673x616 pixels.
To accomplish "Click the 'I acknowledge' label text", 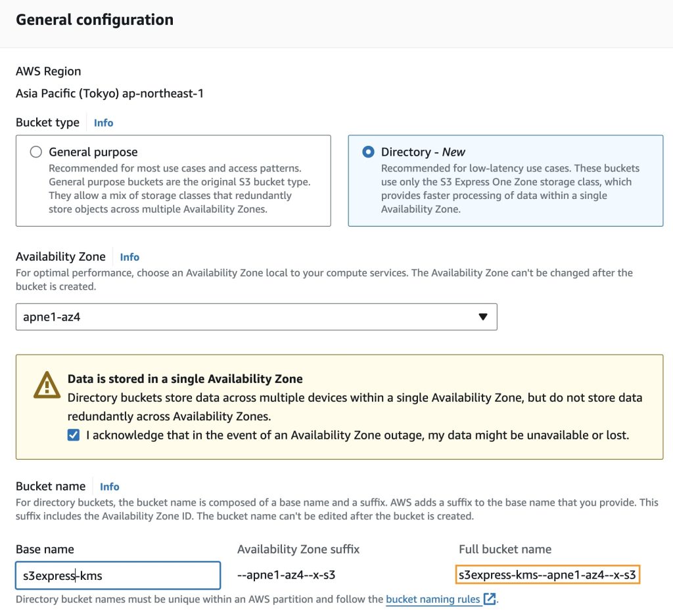I will pyautogui.click(x=358, y=435).
